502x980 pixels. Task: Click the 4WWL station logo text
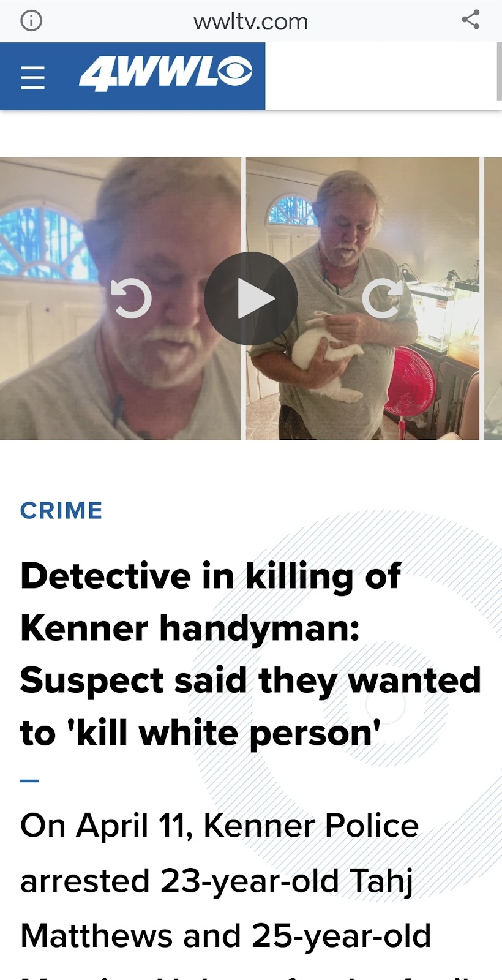(x=147, y=73)
